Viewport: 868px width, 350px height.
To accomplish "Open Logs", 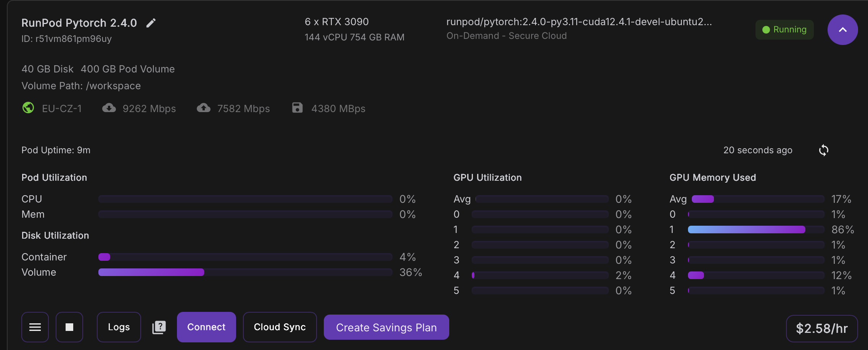I will [119, 327].
